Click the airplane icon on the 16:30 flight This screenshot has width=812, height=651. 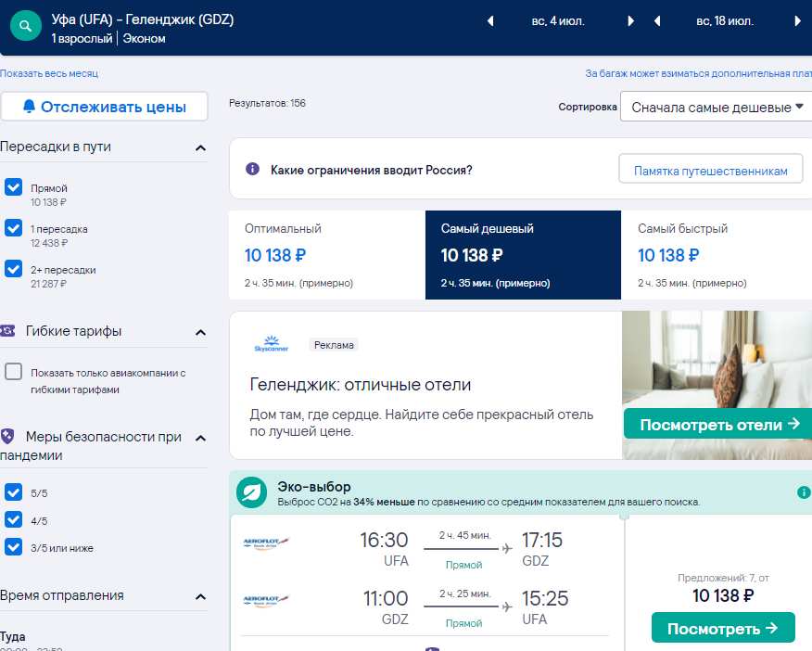click(x=507, y=548)
